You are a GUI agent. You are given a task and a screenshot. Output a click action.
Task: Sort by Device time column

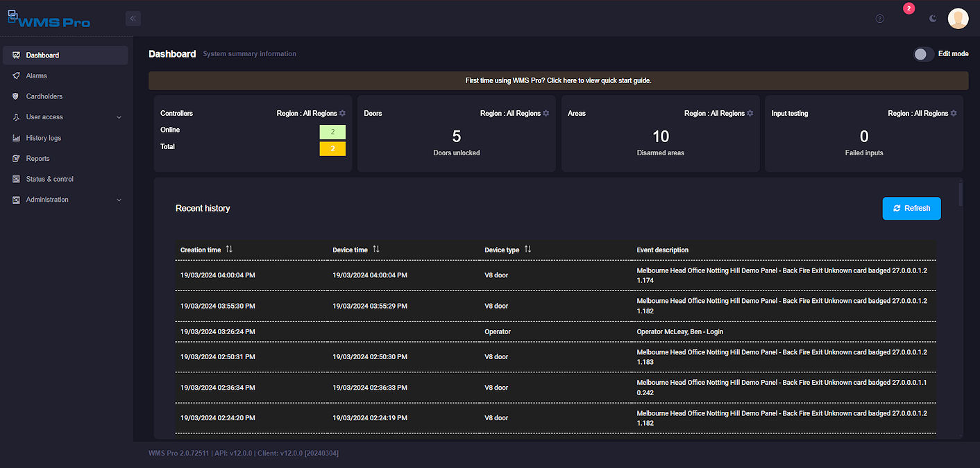(375, 250)
